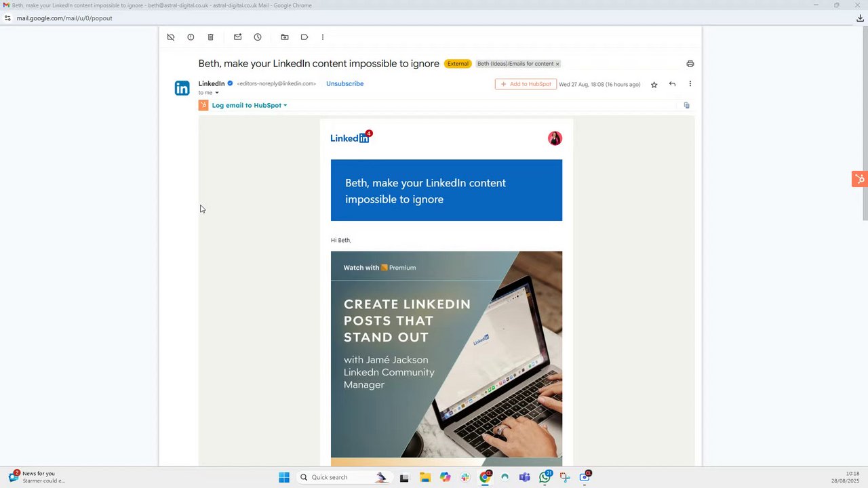
Task: Open the message's More options beside Reply
Action: [x=690, y=84]
